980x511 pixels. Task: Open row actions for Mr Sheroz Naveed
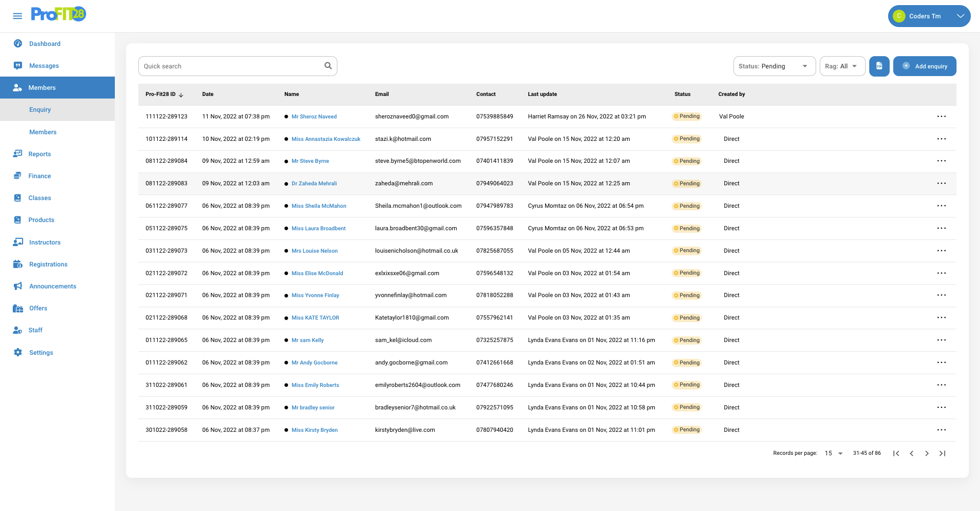click(x=941, y=116)
